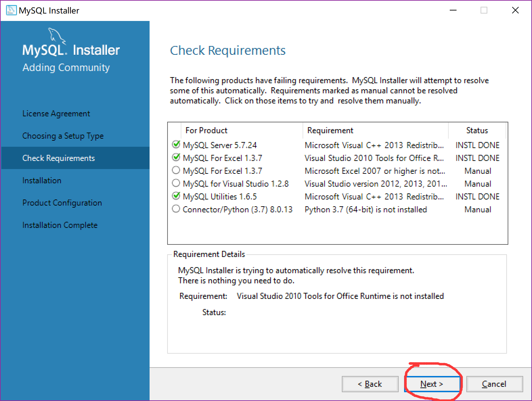The width and height of the screenshot is (532, 401).
Task: Click the Check Requirements page heading
Action: [x=228, y=50]
